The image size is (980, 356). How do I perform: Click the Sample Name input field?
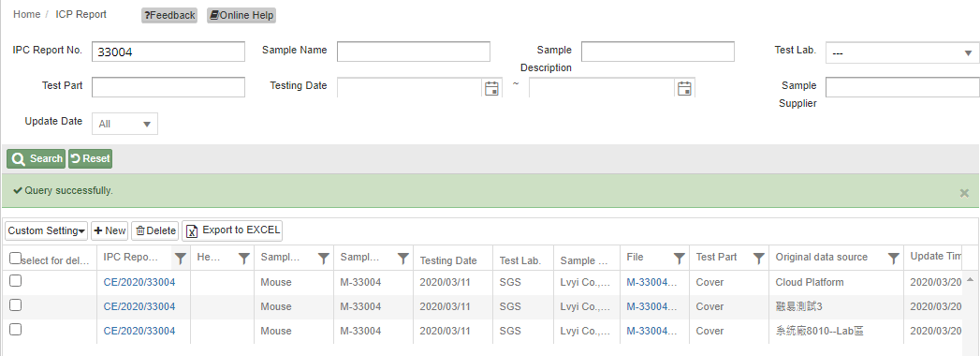point(414,52)
